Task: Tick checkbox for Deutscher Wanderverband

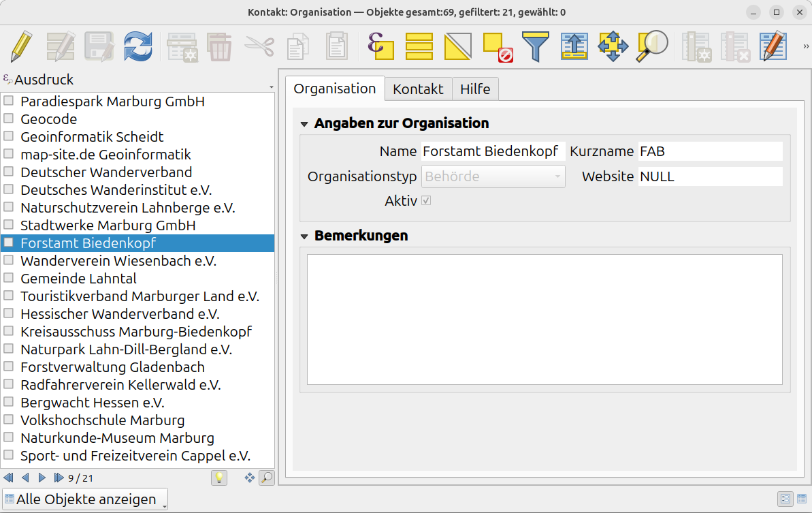Action: tap(8, 172)
